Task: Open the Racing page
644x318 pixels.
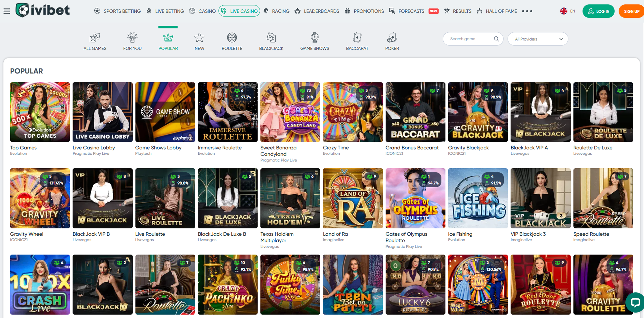Action: coord(276,11)
